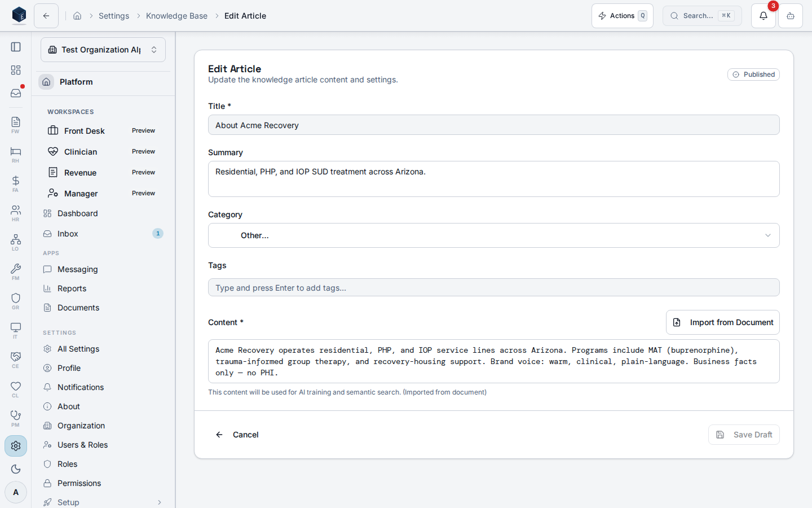Click the Summary text area

coord(493,179)
